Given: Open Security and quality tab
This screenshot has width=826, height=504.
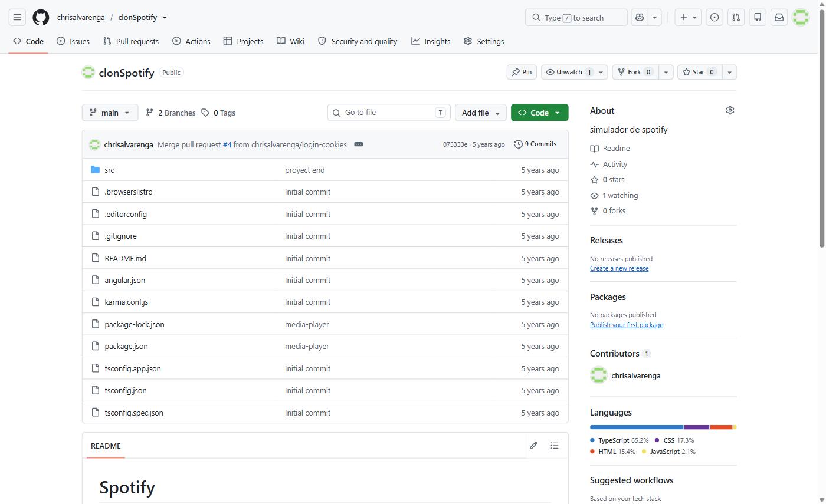Looking at the screenshot, I should coord(358,41).
